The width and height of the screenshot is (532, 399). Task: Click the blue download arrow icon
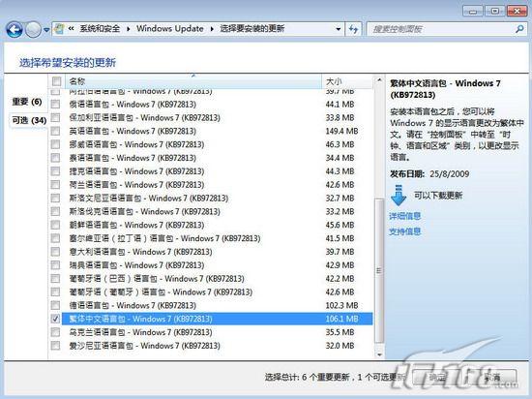coord(399,196)
